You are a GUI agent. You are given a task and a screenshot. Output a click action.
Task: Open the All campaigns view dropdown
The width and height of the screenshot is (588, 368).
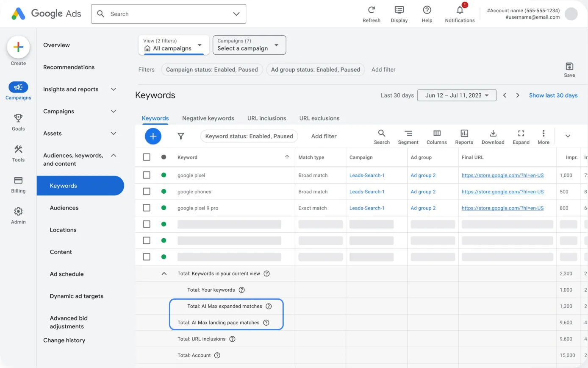coord(174,45)
